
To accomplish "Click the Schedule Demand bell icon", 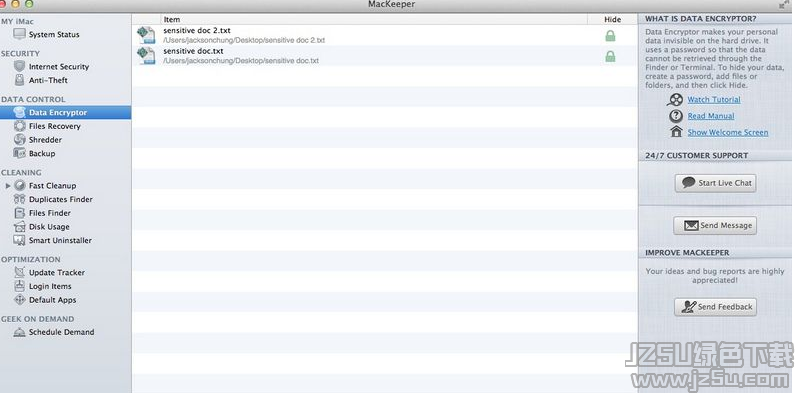I will point(19,332).
